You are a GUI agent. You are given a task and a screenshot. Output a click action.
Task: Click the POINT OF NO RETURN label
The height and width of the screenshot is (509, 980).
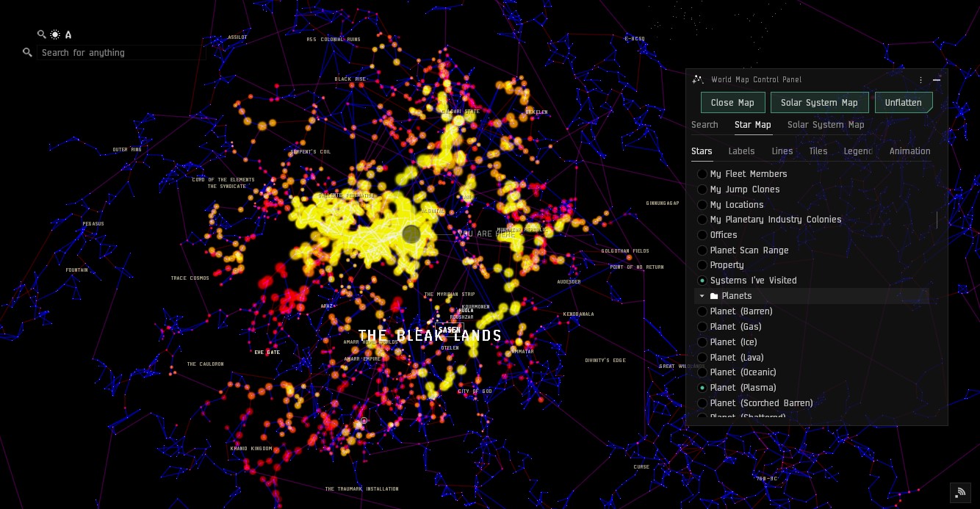point(637,267)
